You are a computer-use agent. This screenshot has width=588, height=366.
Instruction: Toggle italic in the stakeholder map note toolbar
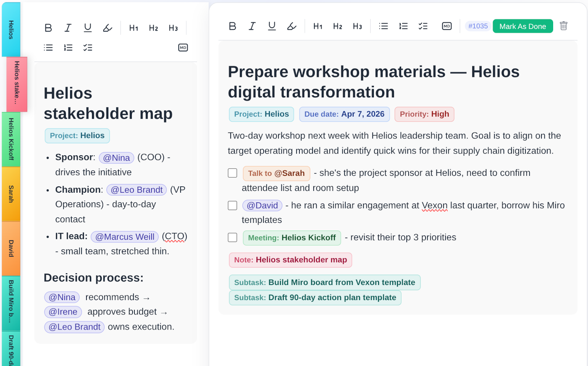[x=68, y=28]
